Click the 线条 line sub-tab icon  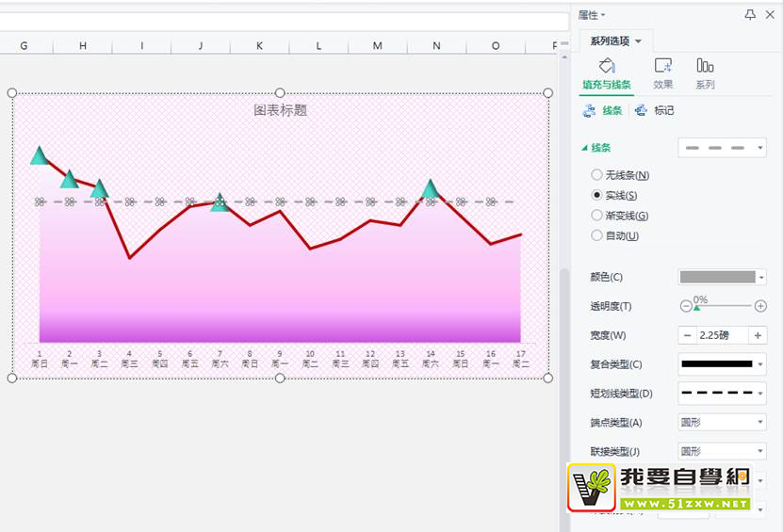[x=590, y=110]
